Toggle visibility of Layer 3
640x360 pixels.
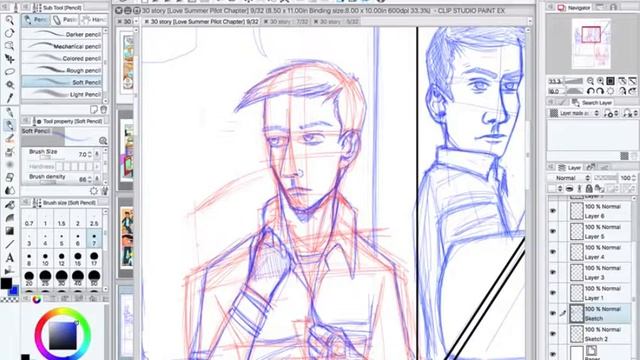point(553,272)
